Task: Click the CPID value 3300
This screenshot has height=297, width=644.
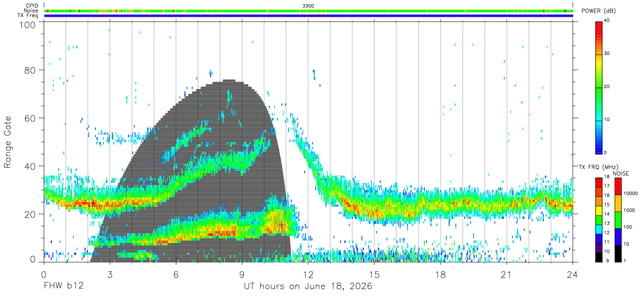Action: (308, 5)
